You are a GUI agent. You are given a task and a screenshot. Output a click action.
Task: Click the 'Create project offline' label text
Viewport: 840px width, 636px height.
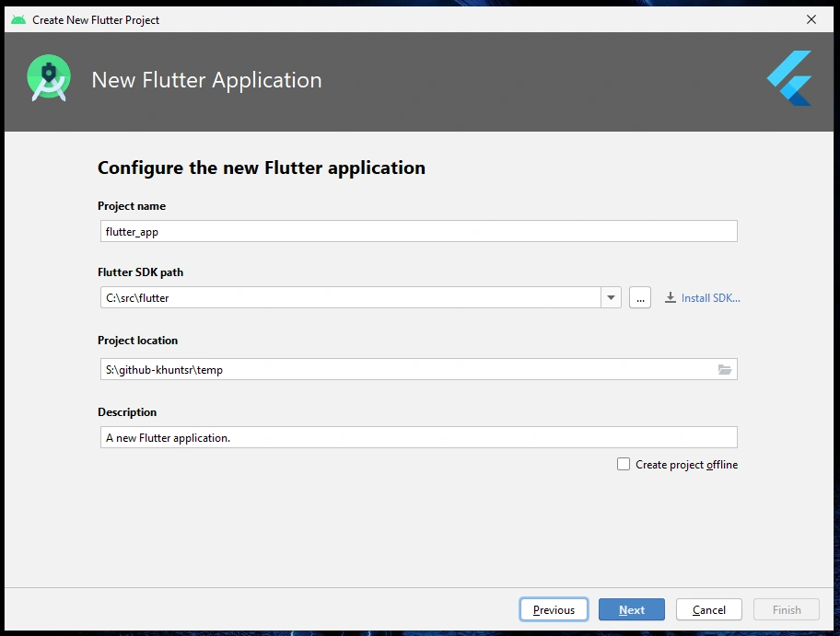687,465
